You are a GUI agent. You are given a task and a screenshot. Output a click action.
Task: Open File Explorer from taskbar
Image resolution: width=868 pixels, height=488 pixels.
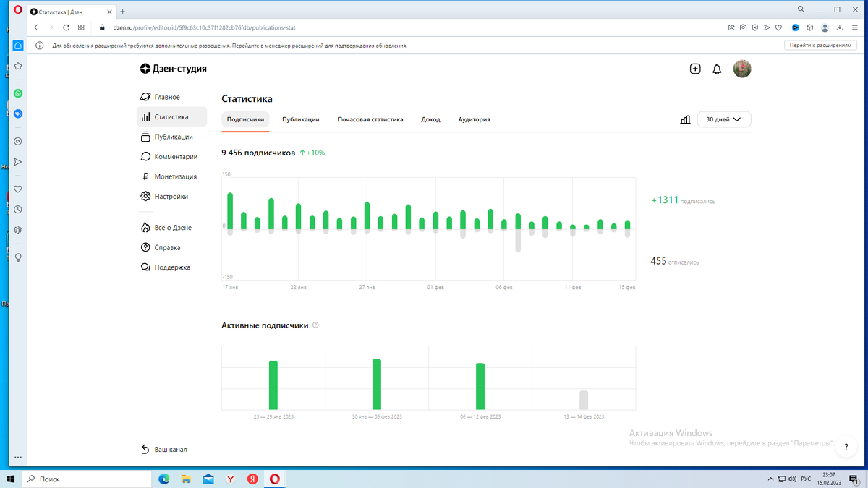click(x=186, y=479)
